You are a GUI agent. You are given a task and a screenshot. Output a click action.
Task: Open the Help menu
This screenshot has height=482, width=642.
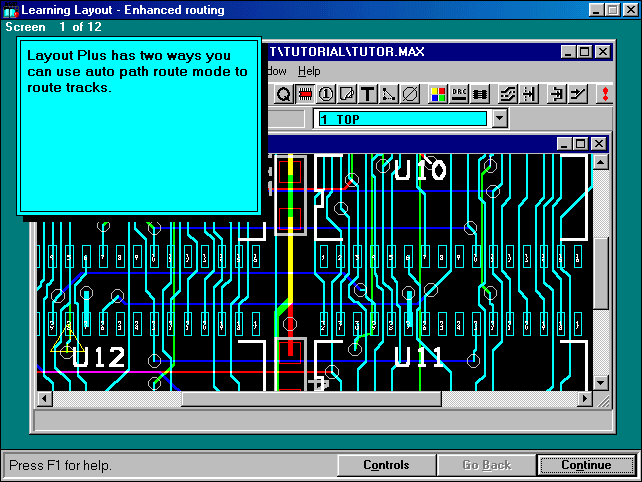tap(310, 71)
